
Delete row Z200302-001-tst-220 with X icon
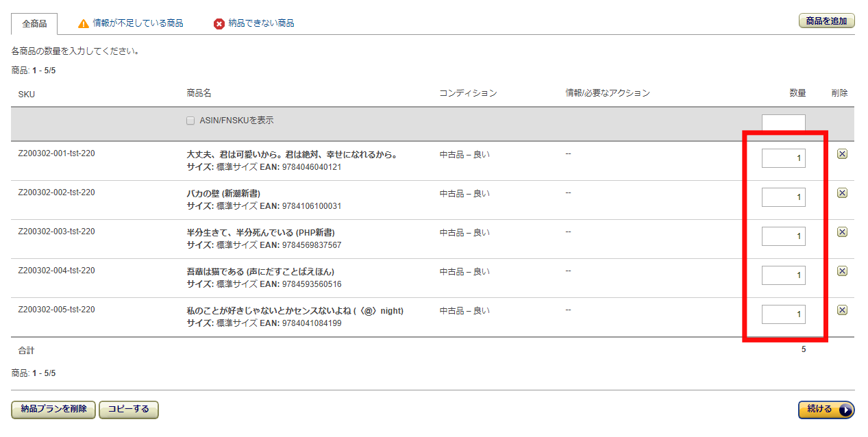(842, 154)
